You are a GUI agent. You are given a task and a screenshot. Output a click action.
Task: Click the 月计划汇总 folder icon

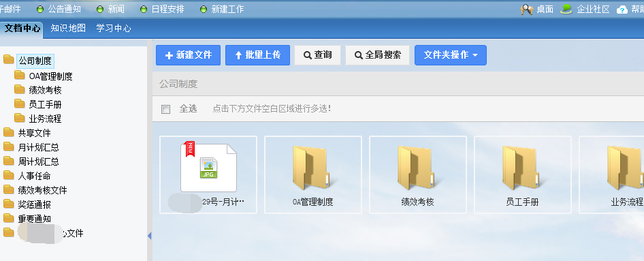coord(9,147)
